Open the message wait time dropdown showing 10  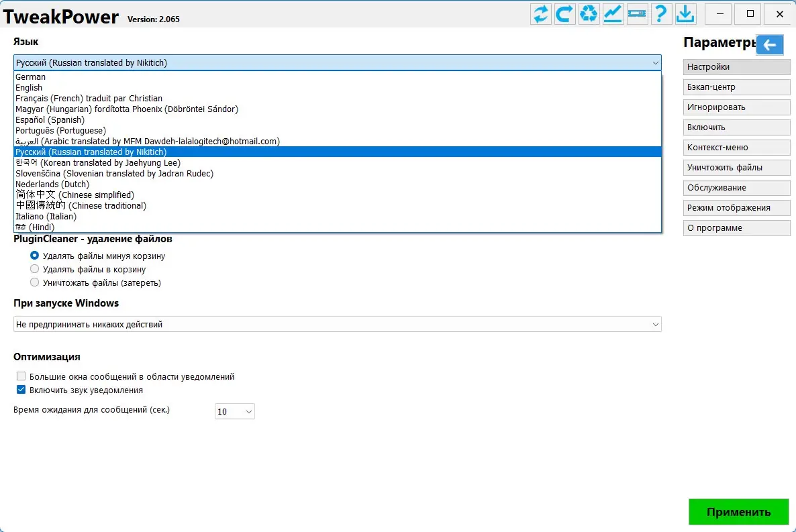click(234, 411)
